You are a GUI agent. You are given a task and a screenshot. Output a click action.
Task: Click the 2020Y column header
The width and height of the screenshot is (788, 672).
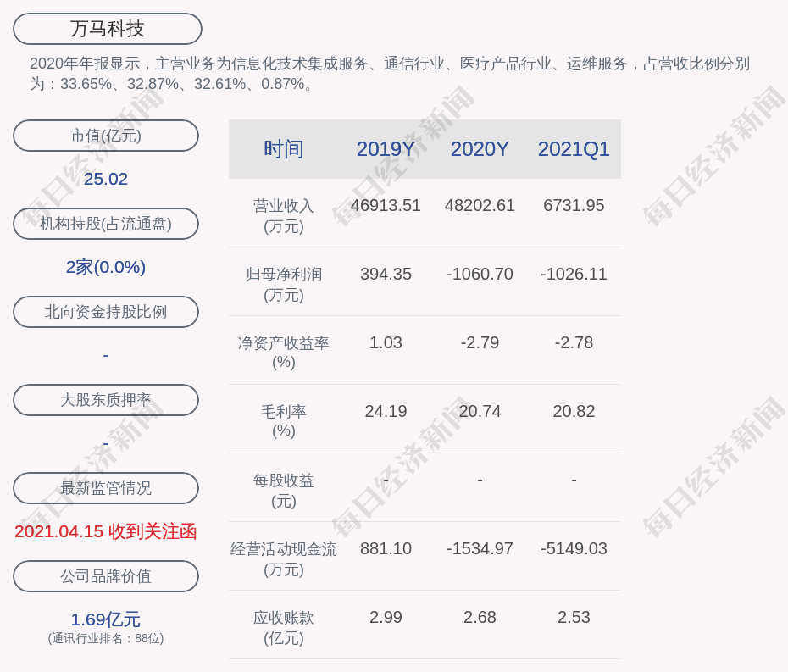coord(480,149)
